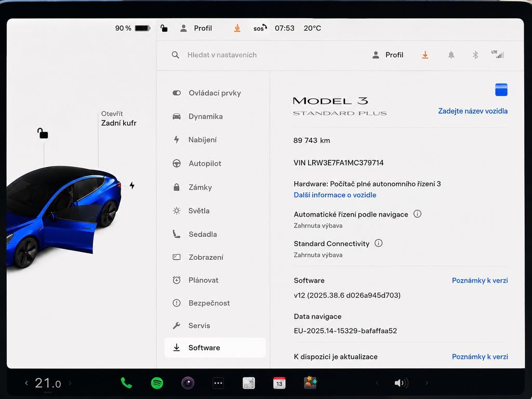Viewport: 532px width, 399px height.
Task: Raise volume with right chevron
Action: [x=427, y=383]
